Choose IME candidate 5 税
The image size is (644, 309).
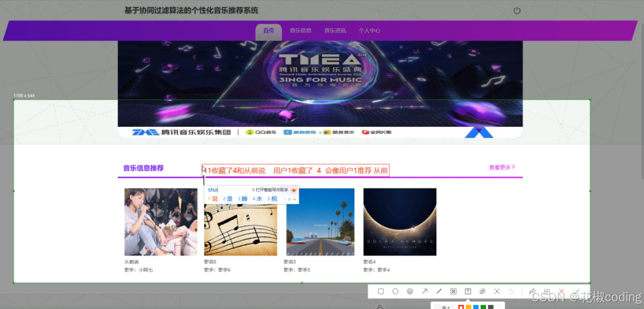tap(272, 198)
